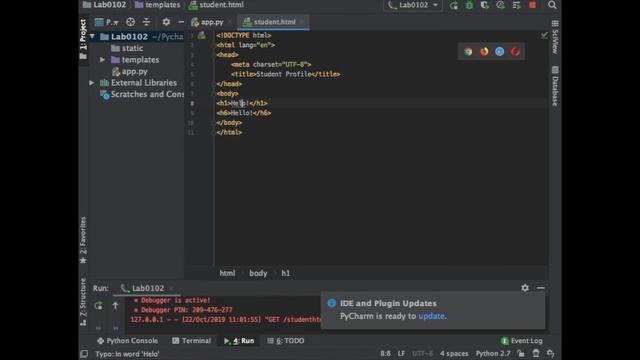This screenshot has height=360, width=640.
Task: Stop the running app with red square
Action: pos(532,5)
